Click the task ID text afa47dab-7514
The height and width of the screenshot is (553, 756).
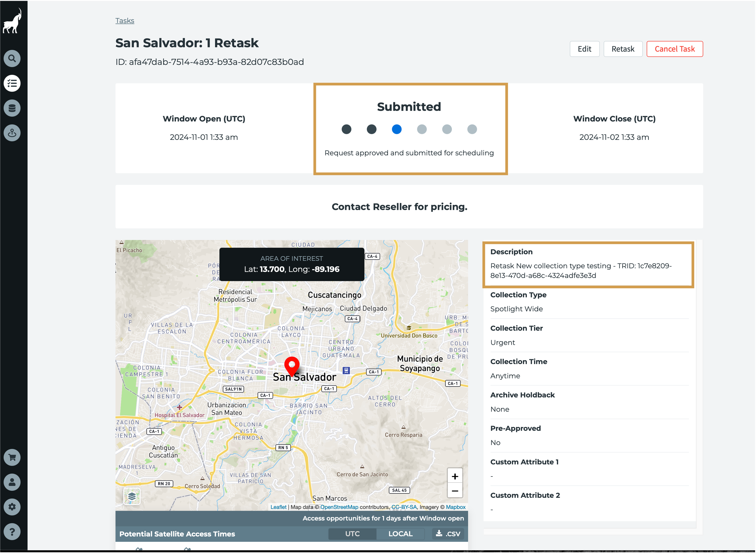210,62
